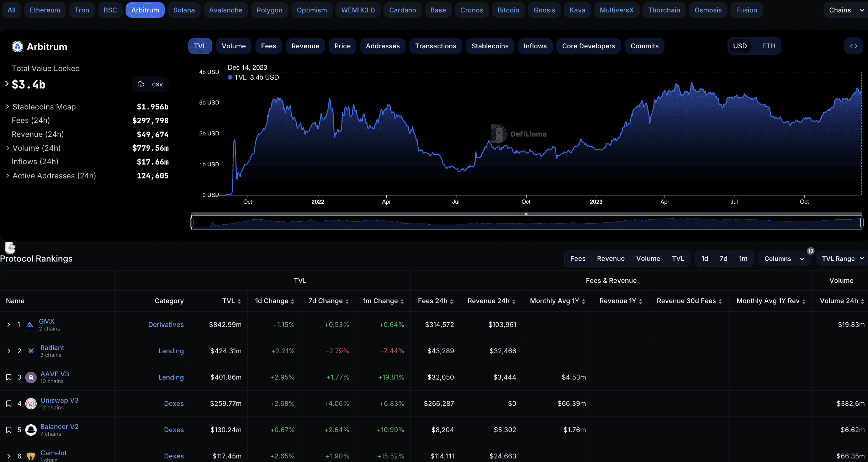Viewport: 868px width, 462px height.
Task: Open the Chains dropdown
Action: (x=846, y=10)
